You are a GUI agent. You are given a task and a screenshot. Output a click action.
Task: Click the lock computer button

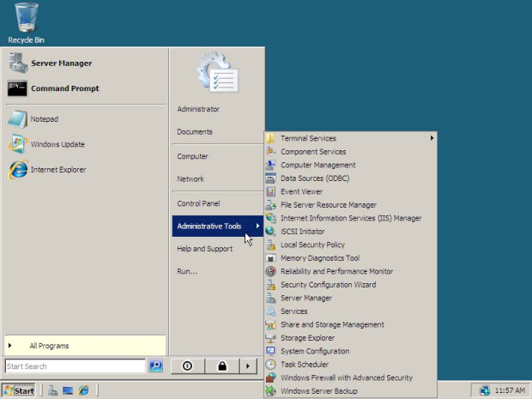coord(222,366)
